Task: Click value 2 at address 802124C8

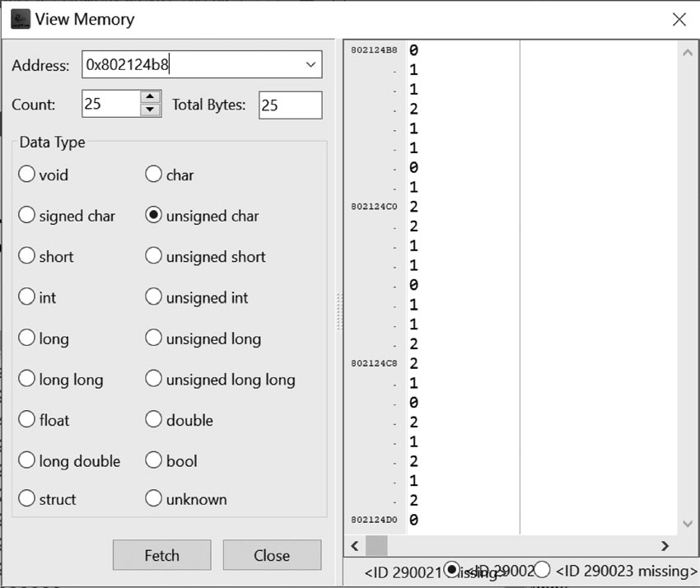Action: pyautogui.click(x=414, y=363)
